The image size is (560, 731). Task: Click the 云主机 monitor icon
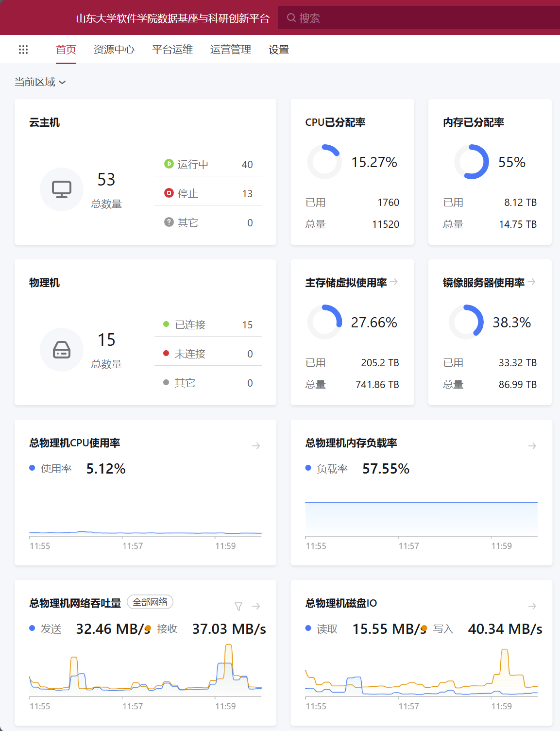pos(62,189)
